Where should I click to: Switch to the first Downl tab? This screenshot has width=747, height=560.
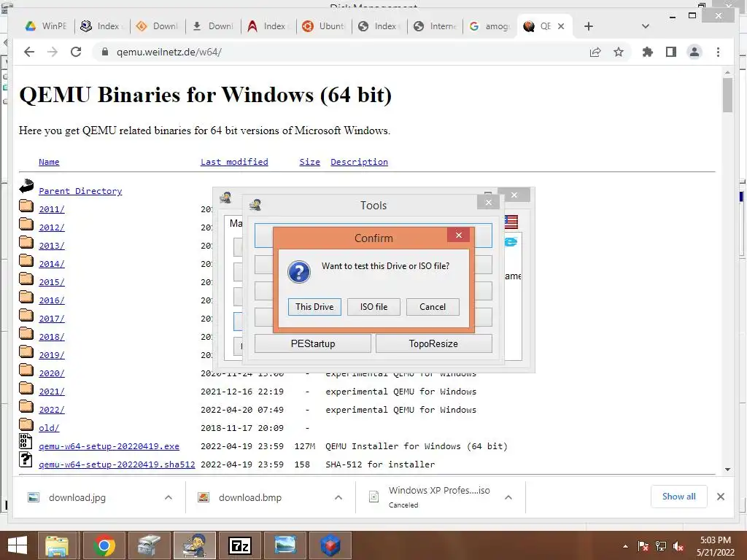click(158, 26)
